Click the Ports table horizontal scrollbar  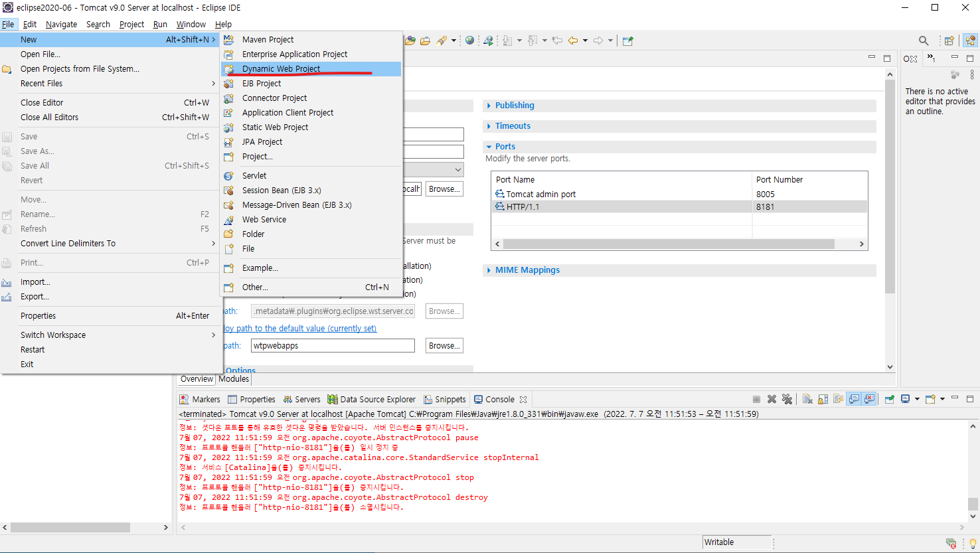[669, 244]
